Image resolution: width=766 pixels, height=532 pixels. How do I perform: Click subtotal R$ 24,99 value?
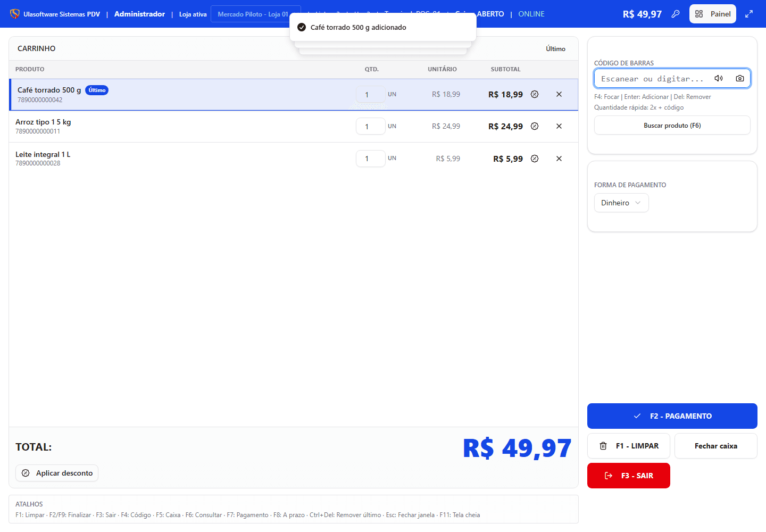505,126
